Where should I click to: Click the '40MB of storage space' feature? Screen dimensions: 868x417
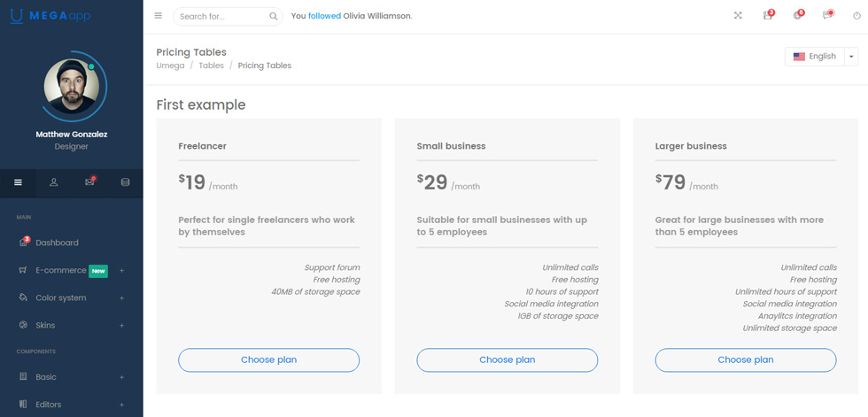point(315,292)
